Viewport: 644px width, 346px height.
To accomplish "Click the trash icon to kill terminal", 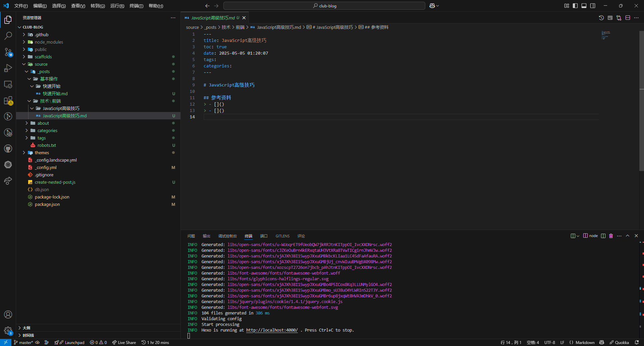I will coord(611,236).
